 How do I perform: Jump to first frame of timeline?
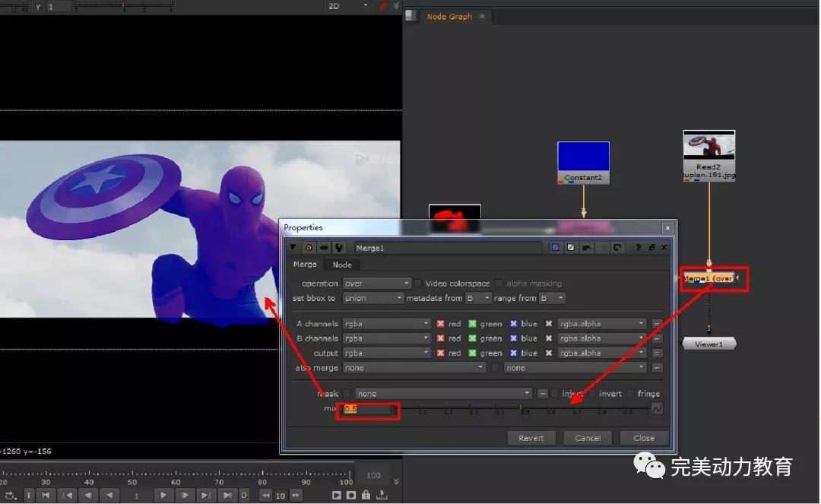point(46,495)
